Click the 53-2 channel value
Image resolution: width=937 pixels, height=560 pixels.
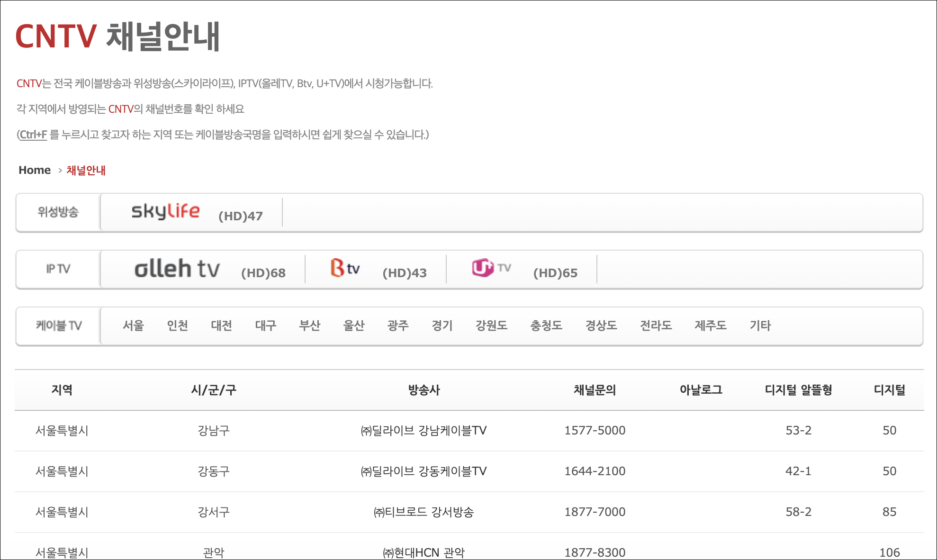pos(799,431)
